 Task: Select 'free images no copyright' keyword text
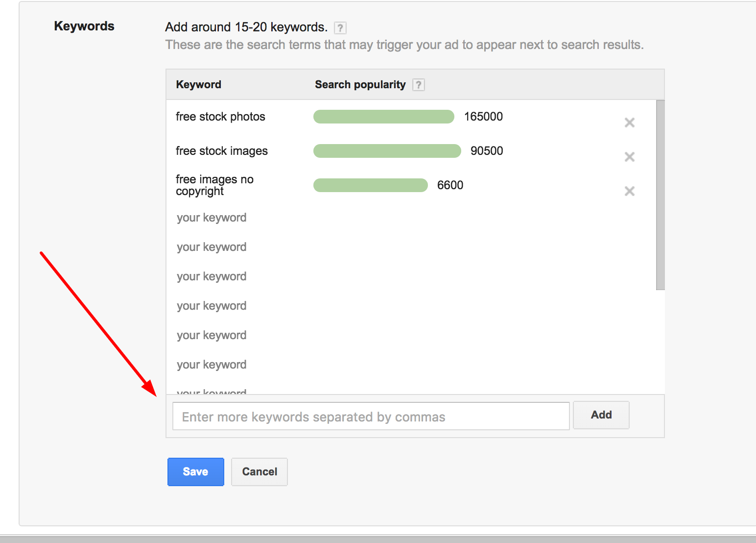click(x=214, y=185)
